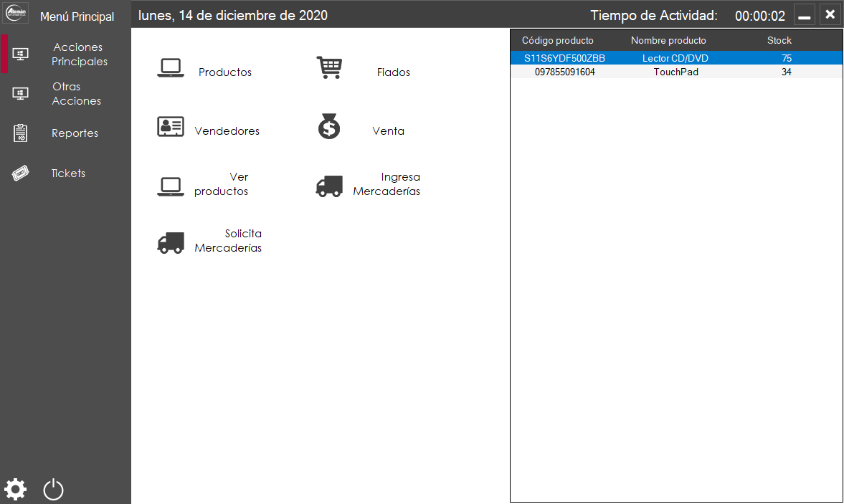Open the Reportes section
The width and height of the screenshot is (844, 504).
click(x=75, y=133)
